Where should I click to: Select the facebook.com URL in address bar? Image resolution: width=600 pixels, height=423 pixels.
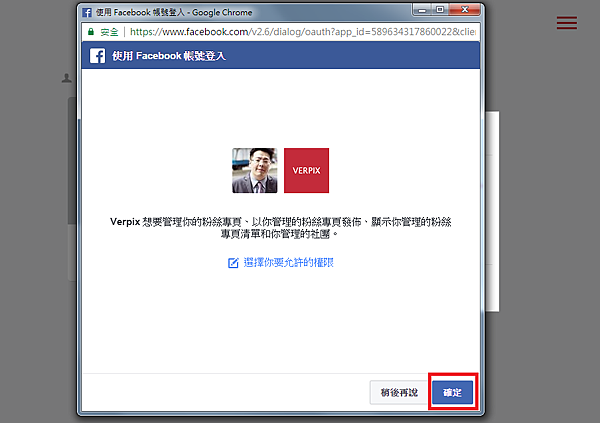point(303,32)
